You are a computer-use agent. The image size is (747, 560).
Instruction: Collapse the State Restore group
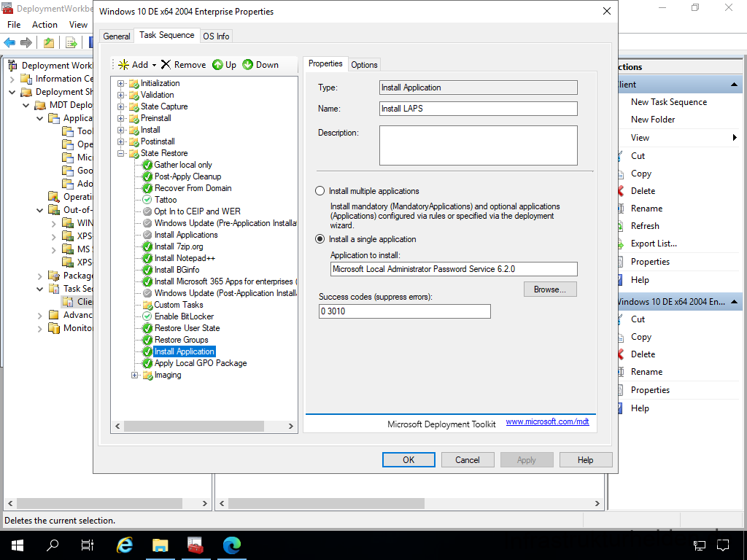121,153
